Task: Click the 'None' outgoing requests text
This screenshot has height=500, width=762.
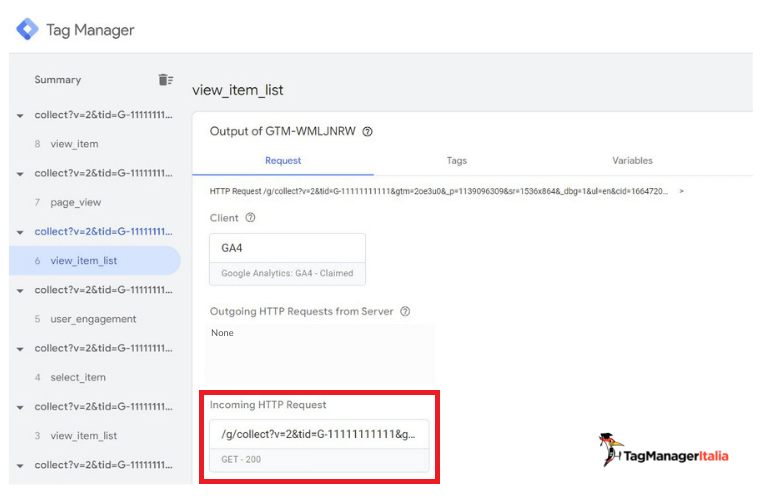Action: pyautogui.click(x=222, y=333)
